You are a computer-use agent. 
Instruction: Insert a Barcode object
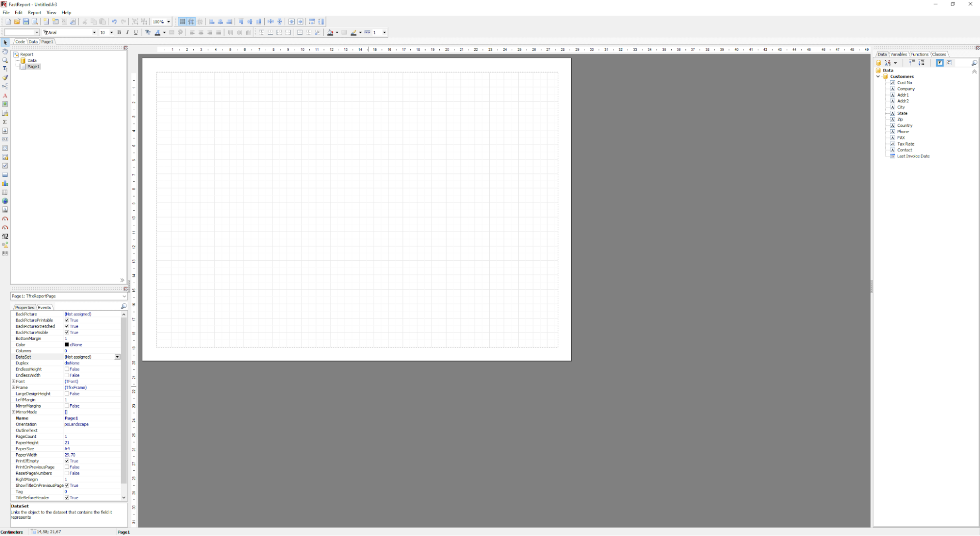coord(5,254)
